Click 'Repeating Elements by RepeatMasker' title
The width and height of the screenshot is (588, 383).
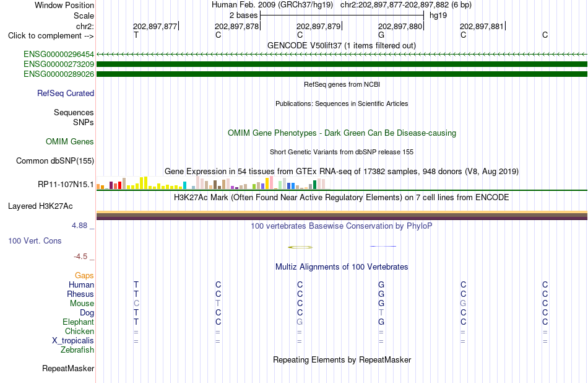click(342, 359)
